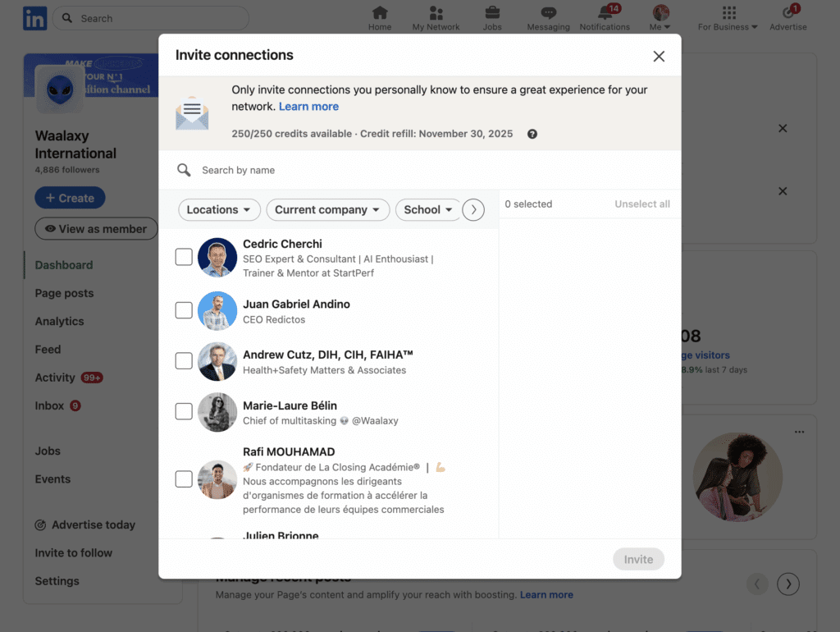Open the Jobs briefcase icon

(x=492, y=12)
